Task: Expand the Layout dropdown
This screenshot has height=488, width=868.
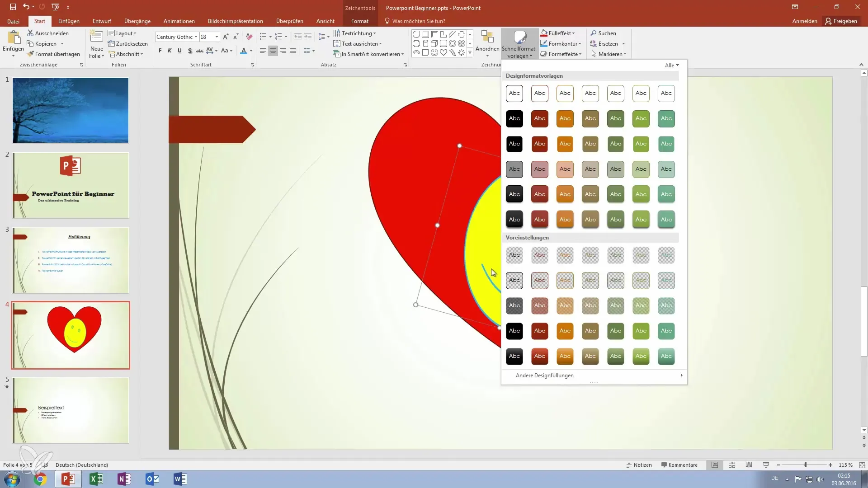Action: pyautogui.click(x=122, y=33)
